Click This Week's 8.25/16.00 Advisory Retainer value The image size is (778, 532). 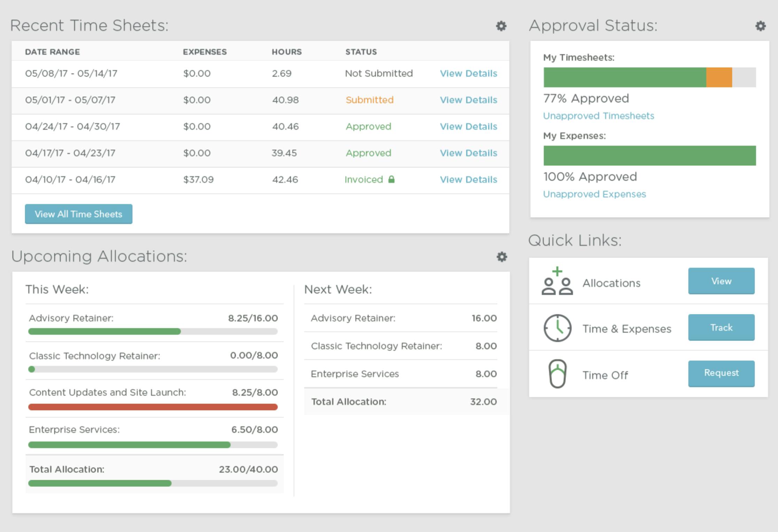[x=253, y=318]
